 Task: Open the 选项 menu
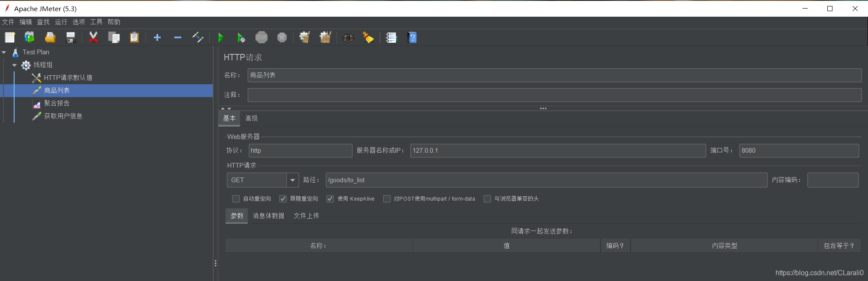coord(79,22)
